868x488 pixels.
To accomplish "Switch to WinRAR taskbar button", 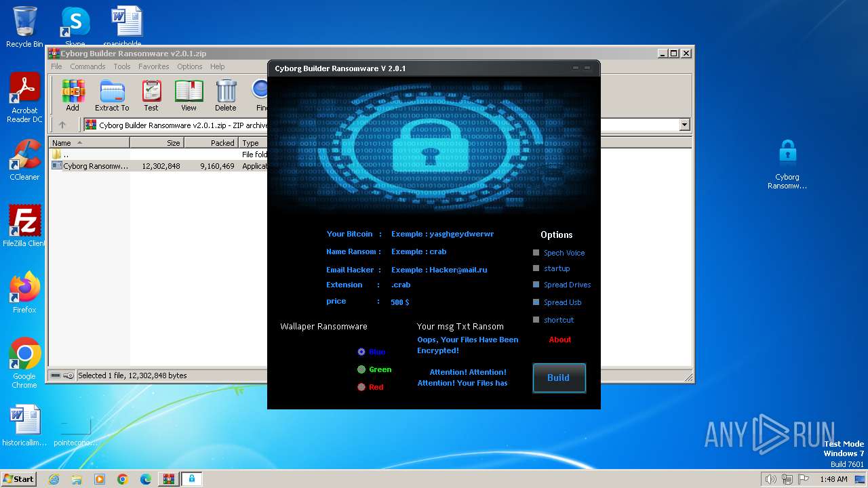I will coord(168,479).
